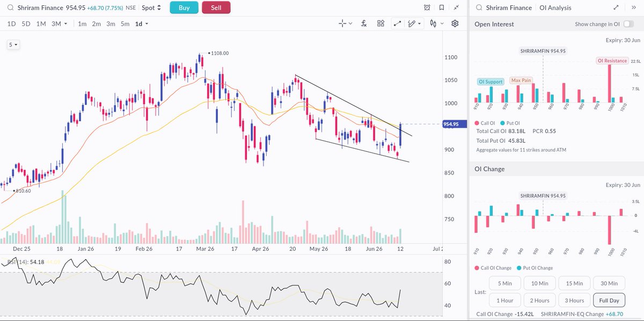Click the tall 1000 strike Call OI bar
This screenshot has height=321, width=644.
point(610,84)
